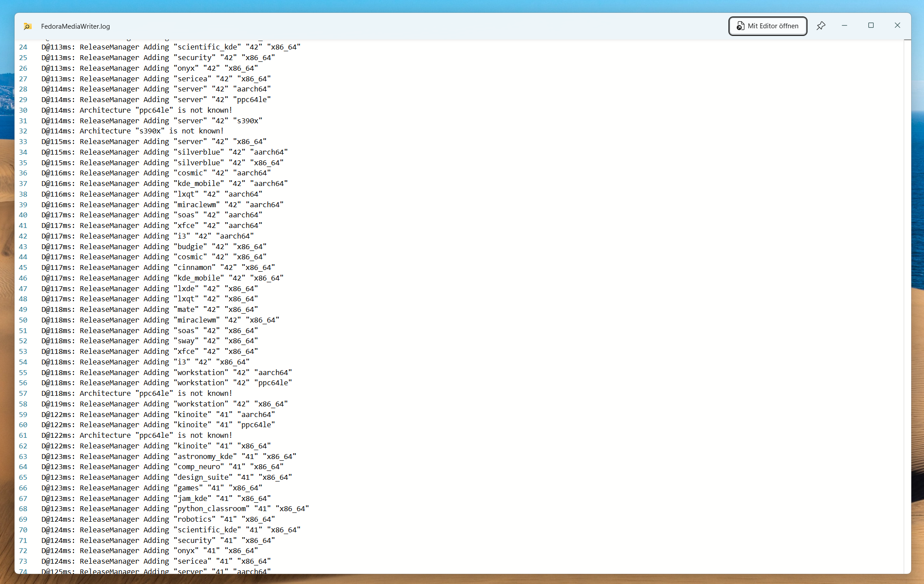Click line 46 adding "kde_mobile" "42" "x86_64"
Screen dimensions: 924x584
point(163,278)
